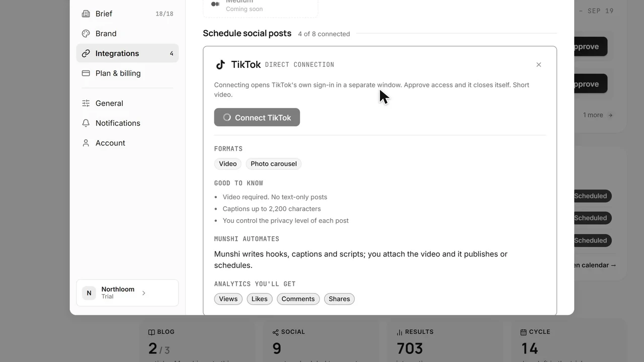Open Plan & billing card icon
This screenshot has width=644, height=362.
point(86,73)
